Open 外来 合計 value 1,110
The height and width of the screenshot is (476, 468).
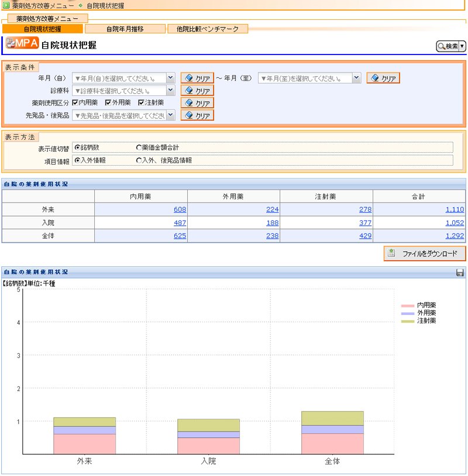pyautogui.click(x=455, y=209)
